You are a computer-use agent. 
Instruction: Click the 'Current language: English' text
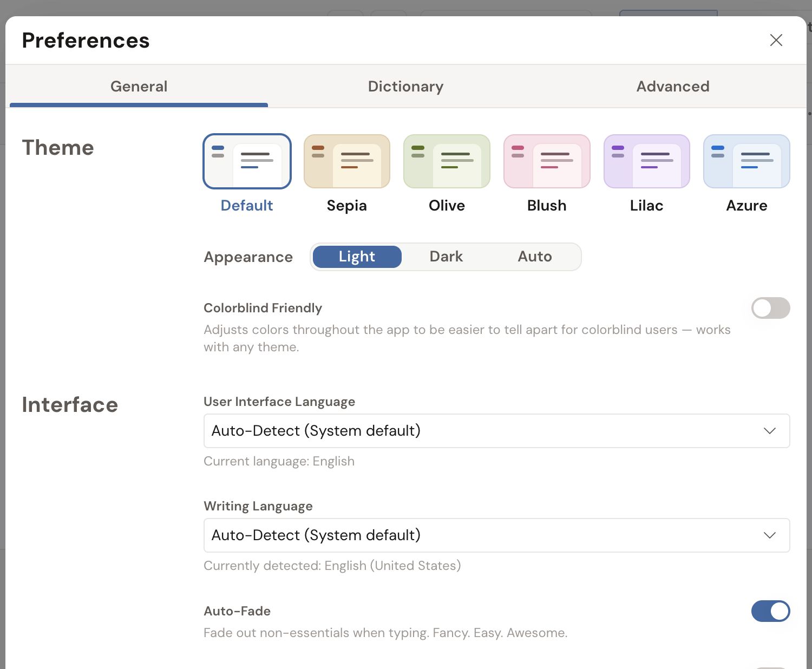pyautogui.click(x=279, y=461)
